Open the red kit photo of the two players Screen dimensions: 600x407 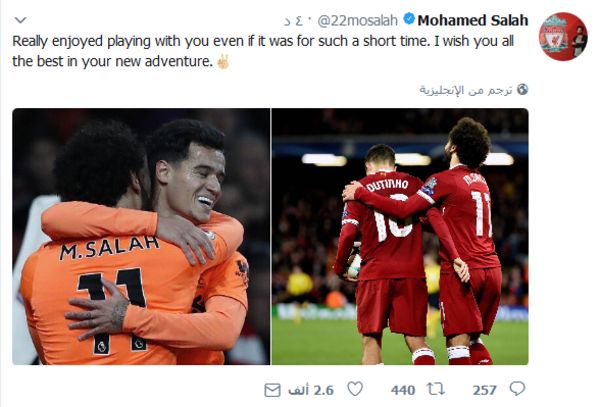[x=400, y=236]
